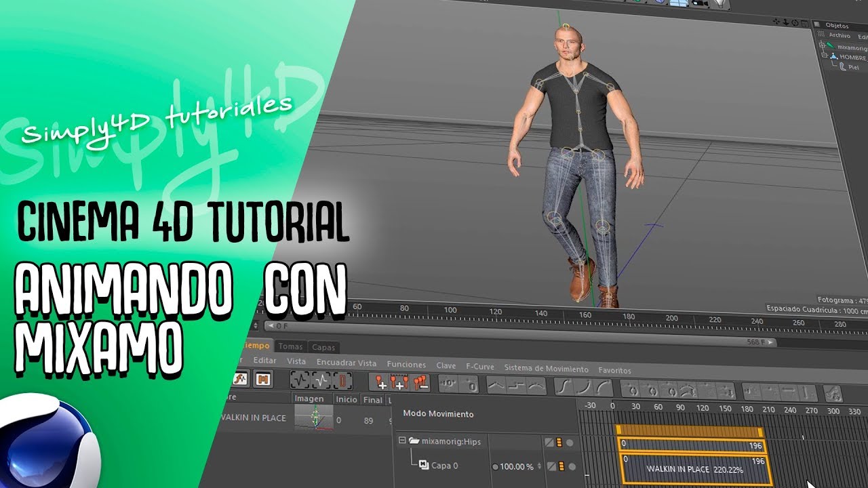Apply ease-in curve icon
The height and width of the screenshot is (488, 868).
point(584,387)
